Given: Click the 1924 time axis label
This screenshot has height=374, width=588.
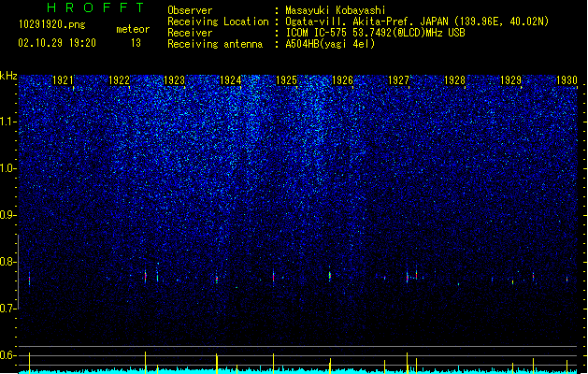Looking at the screenshot, I should tap(230, 80).
